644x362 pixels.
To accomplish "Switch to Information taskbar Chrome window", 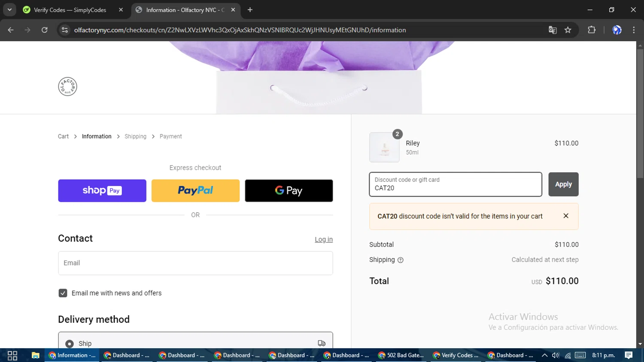I will 72,355.
